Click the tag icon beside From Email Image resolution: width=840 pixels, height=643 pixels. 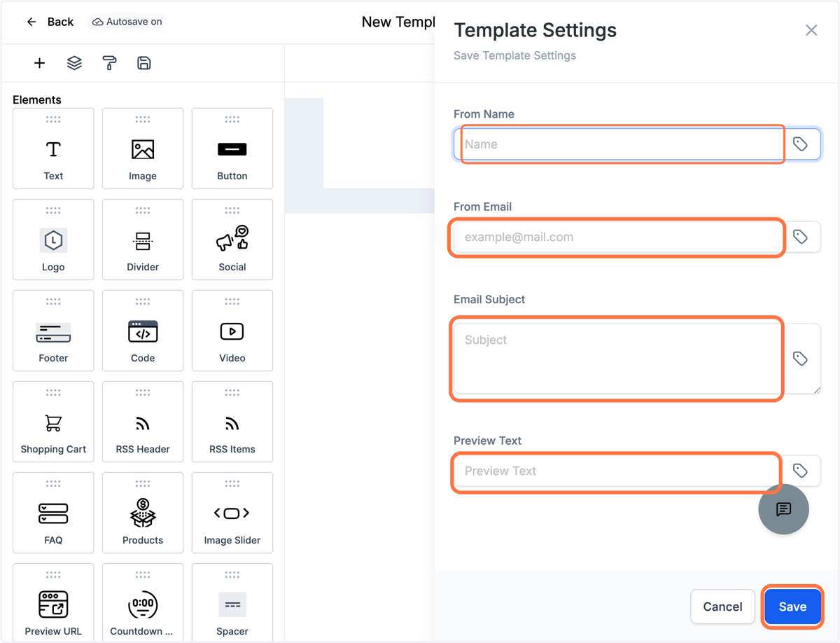[800, 237]
